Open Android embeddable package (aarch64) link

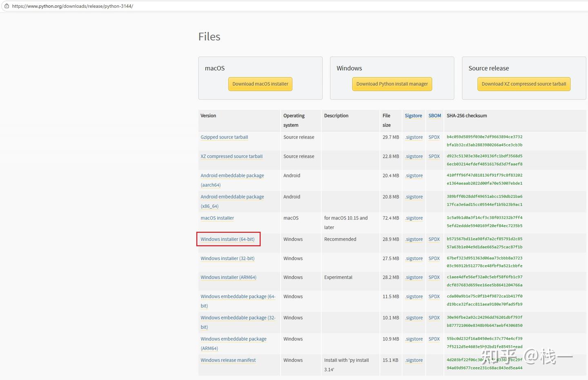[x=232, y=180]
